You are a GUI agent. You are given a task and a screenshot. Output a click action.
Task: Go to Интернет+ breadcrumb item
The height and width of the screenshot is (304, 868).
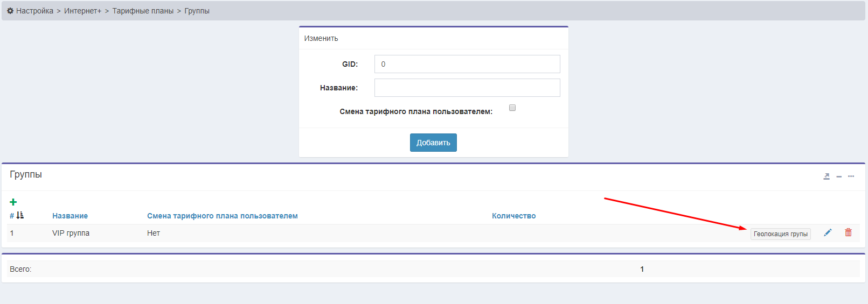tap(82, 11)
